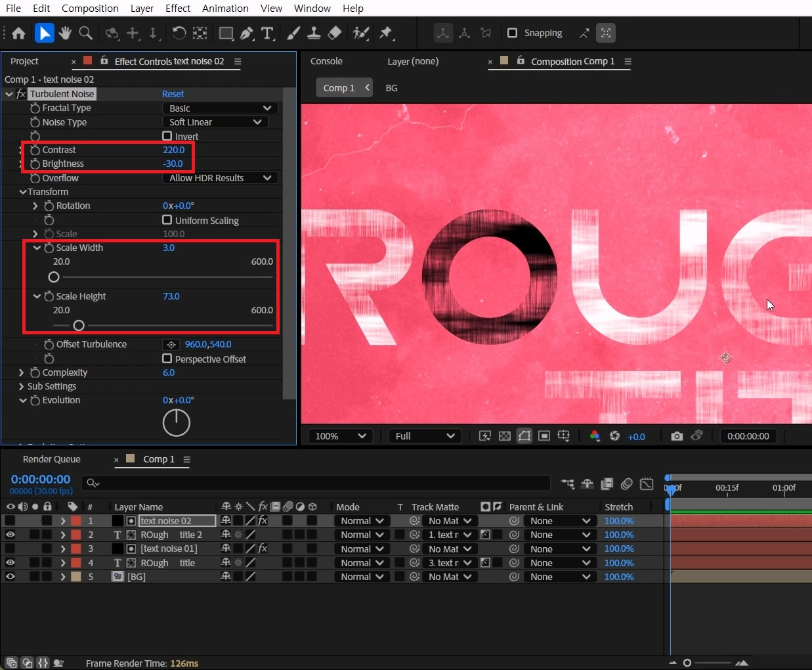Enable the Perspective Offset checkbox
812x670 pixels.
pos(167,359)
